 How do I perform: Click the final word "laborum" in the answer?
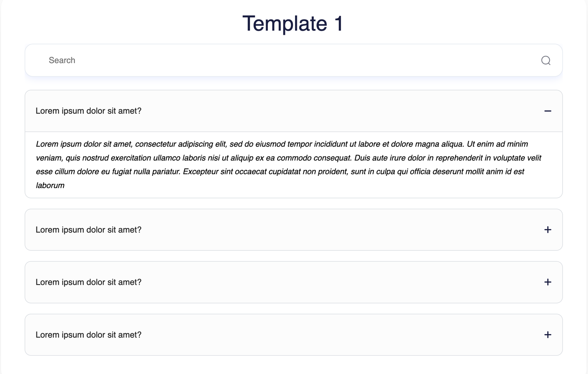point(50,186)
